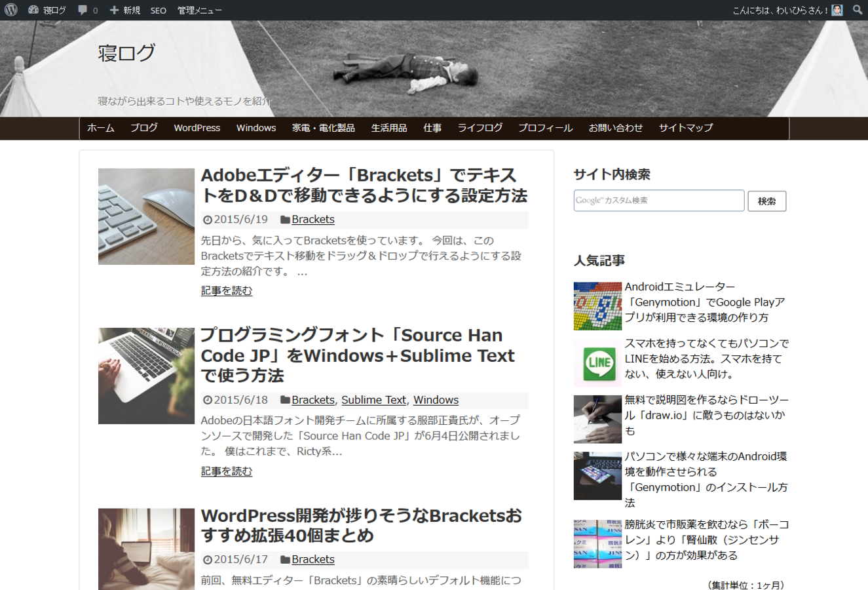
Task: Click the 人気記事 heading
Action: point(599,260)
